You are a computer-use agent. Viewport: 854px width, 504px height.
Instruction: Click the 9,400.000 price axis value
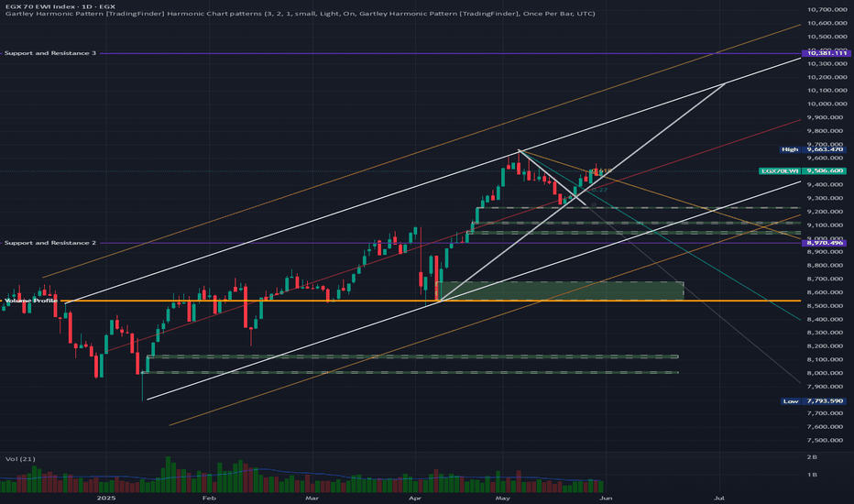[x=827, y=185]
